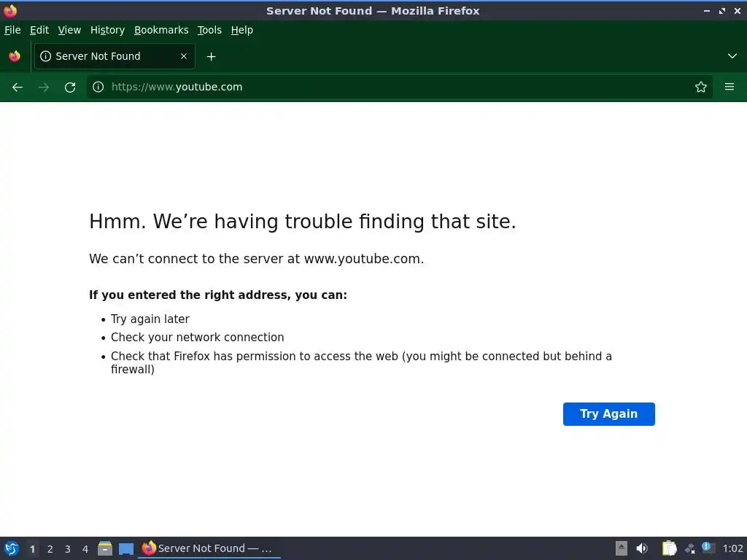Switch to desktop 1

pyautogui.click(x=32, y=549)
